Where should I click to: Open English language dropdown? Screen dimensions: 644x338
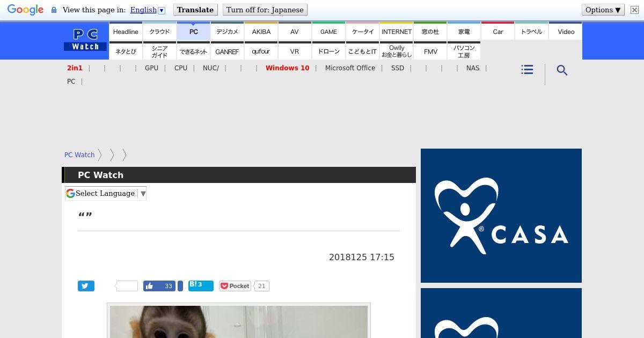tap(148, 10)
